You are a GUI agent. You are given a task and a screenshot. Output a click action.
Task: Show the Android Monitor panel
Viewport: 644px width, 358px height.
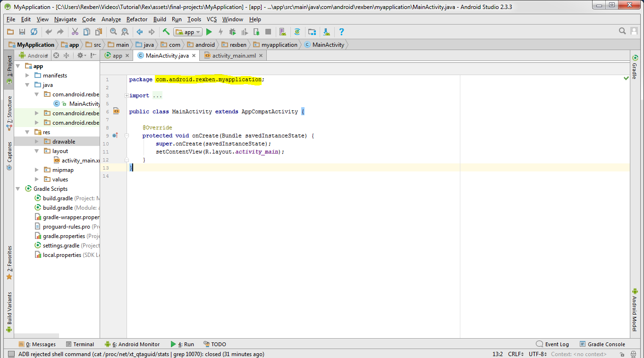tap(136, 344)
